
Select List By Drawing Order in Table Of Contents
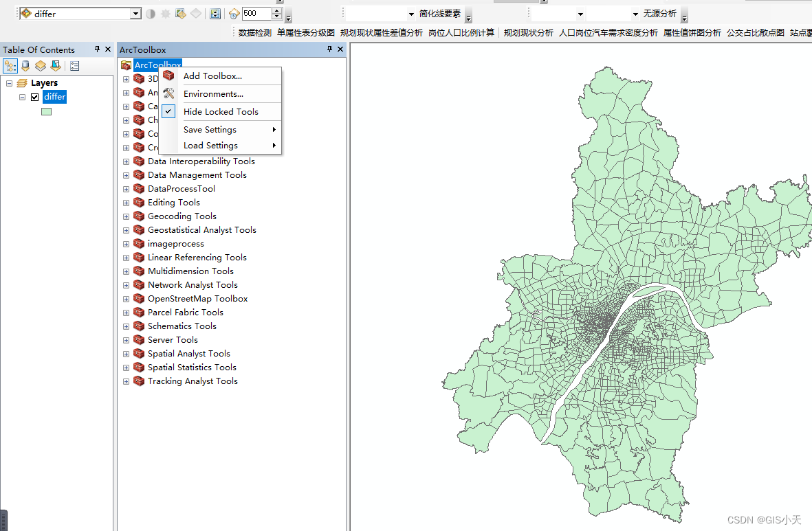[10, 65]
